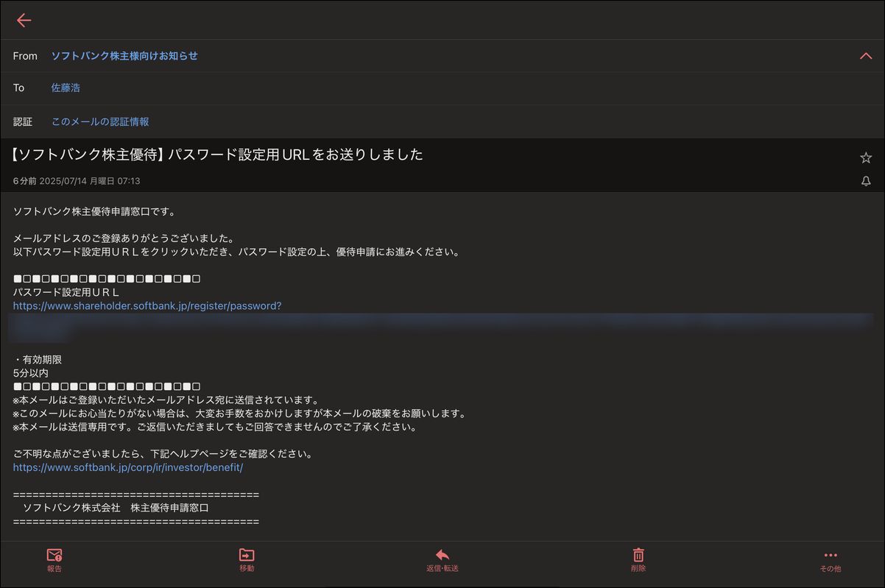Open the softbank.jp investor benefit help link
885x588 pixels.
coord(128,467)
